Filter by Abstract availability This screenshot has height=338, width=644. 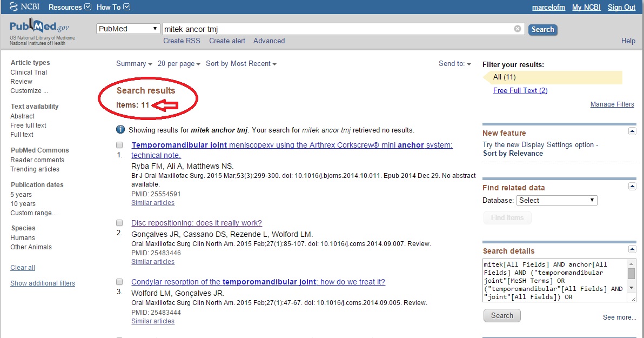[22, 116]
